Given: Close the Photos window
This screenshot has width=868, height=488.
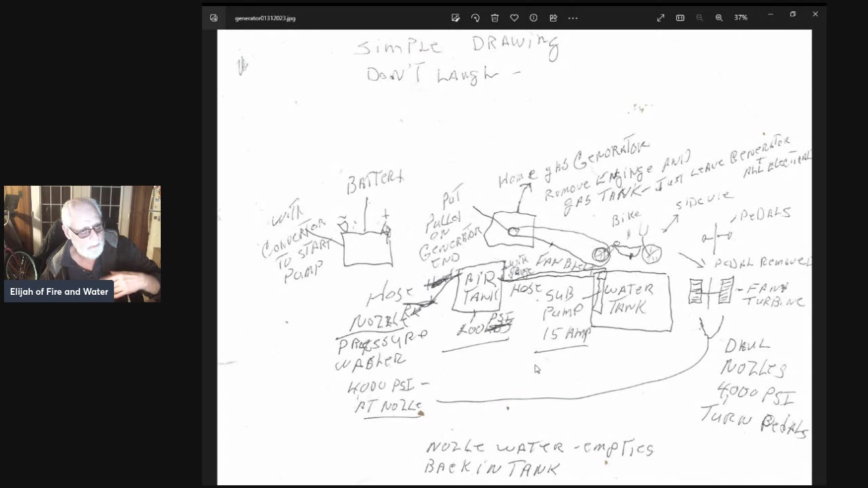Looking at the screenshot, I should point(815,14).
